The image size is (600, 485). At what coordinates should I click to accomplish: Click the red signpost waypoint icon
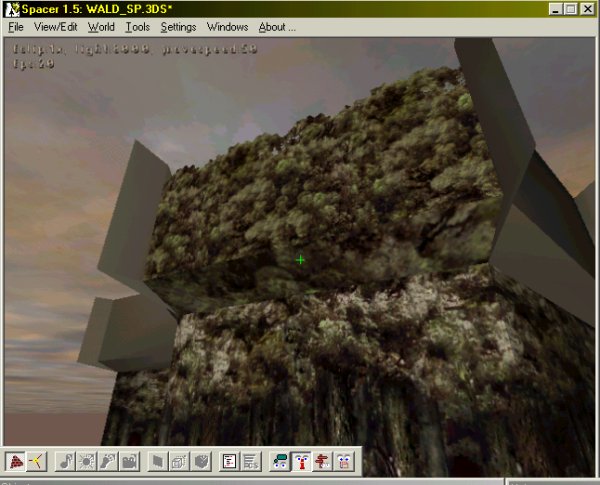tap(322, 461)
